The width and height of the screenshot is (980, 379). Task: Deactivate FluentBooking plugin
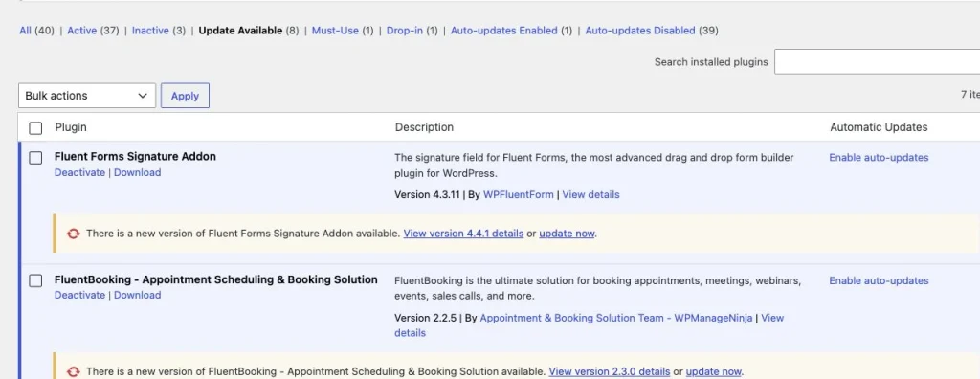pyautogui.click(x=80, y=295)
